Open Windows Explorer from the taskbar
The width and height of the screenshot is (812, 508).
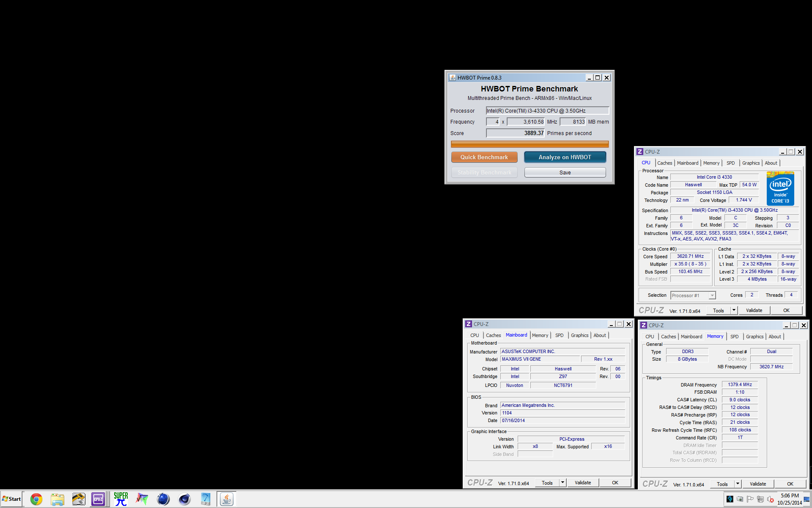click(x=58, y=500)
